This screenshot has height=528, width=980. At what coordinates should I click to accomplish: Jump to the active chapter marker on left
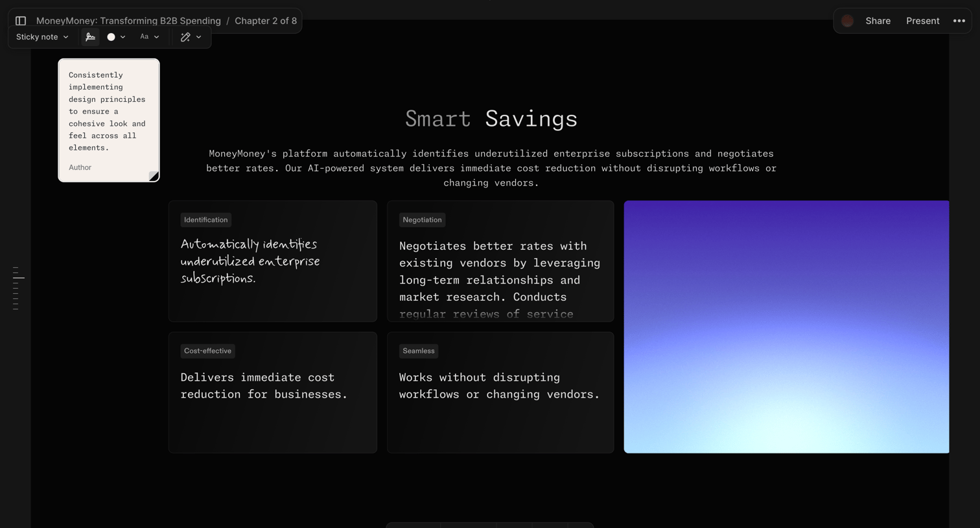tap(19, 278)
